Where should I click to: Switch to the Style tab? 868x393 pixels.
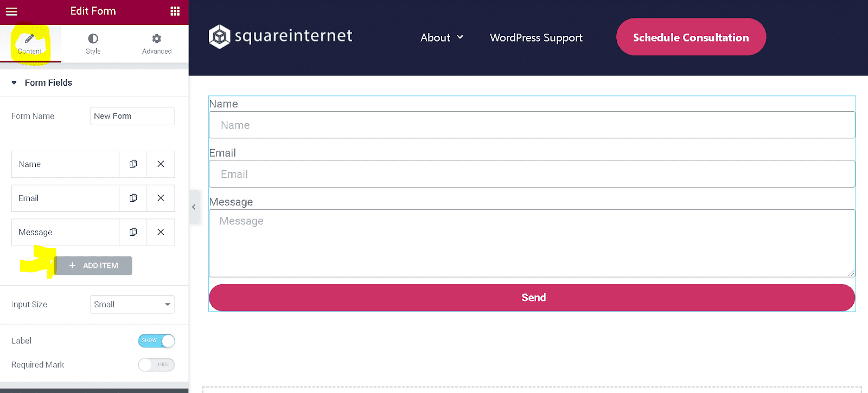click(x=92, y=43)
